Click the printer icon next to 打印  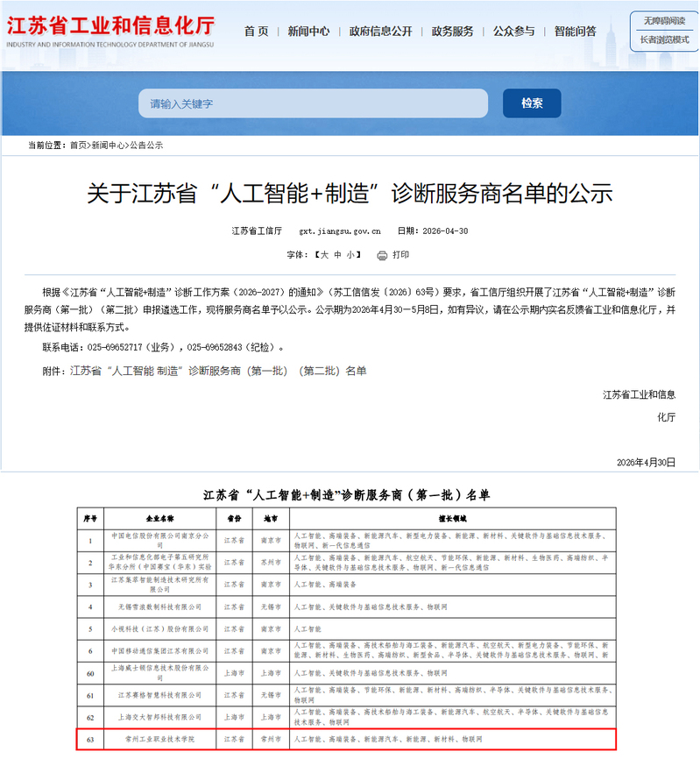(382, 256)
